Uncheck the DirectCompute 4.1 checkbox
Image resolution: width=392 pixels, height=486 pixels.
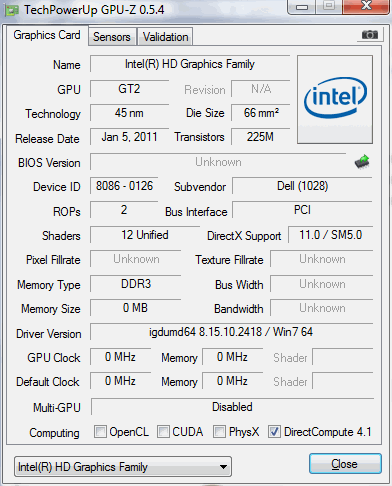[x=274, y=431]
